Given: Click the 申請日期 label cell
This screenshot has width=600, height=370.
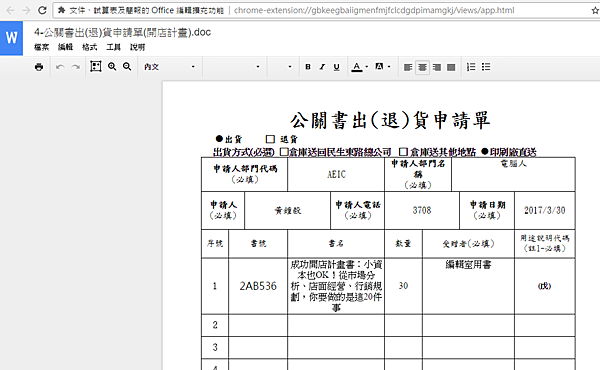Looking at the screenshot, I should tap(487, 210).
